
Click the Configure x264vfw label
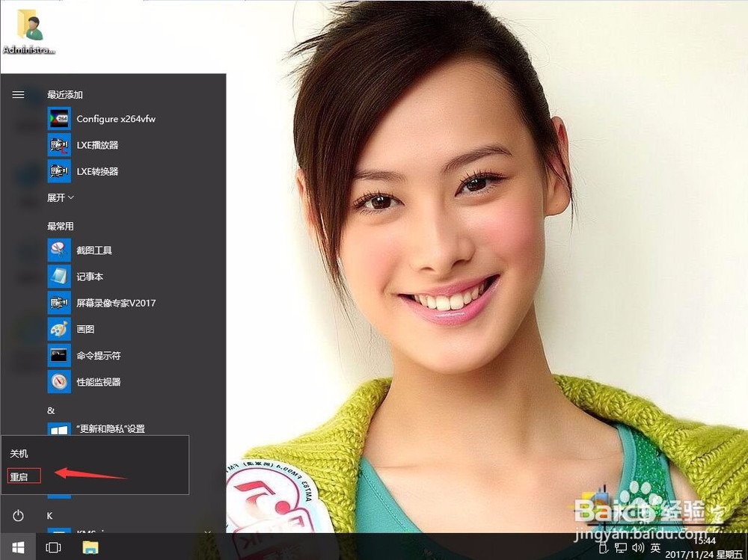click(x=116, y=119)
